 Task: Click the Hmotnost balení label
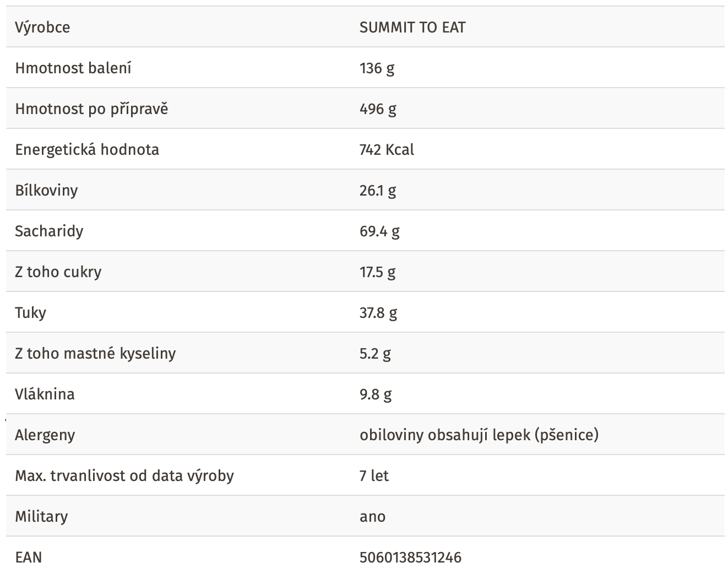tap(73, 68)
